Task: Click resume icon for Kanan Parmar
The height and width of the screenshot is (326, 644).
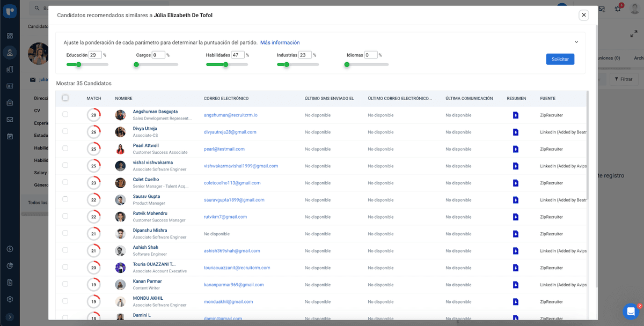Action: pos(515,285)
